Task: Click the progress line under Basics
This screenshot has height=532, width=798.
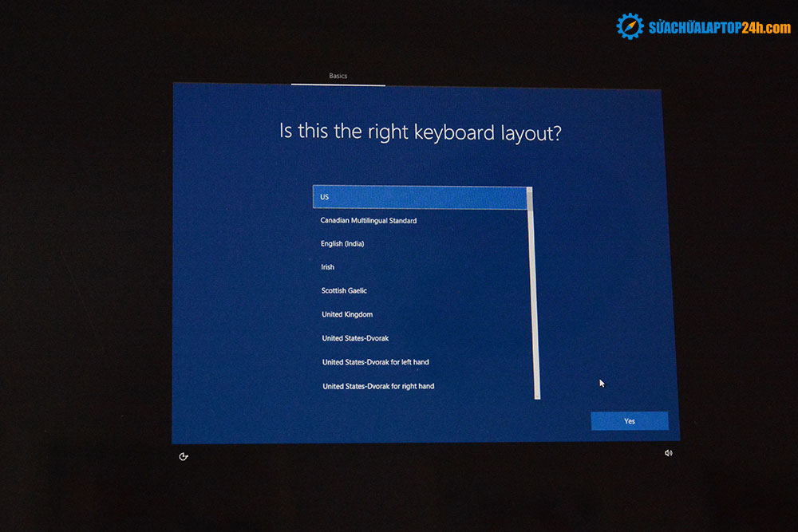Action: pyautogui.click(x=338, y=84)
